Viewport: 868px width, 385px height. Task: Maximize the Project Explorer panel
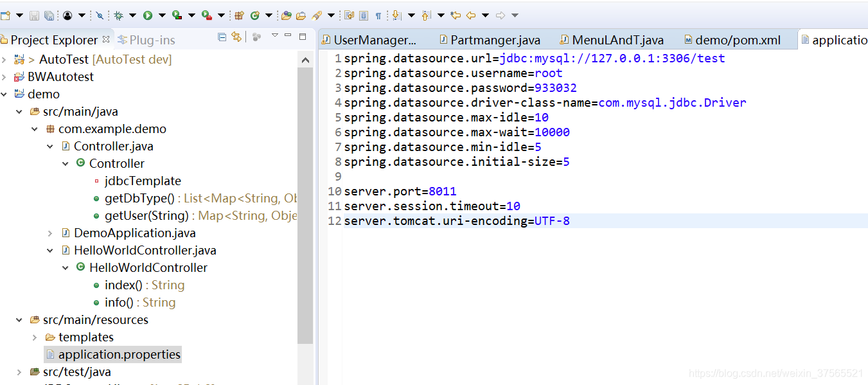303,36
